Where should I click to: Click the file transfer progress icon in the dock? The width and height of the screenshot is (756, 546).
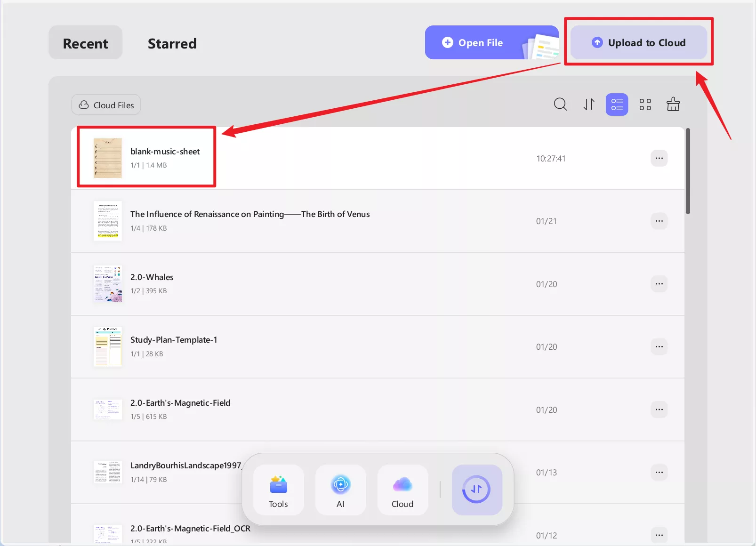pos(476,490)
